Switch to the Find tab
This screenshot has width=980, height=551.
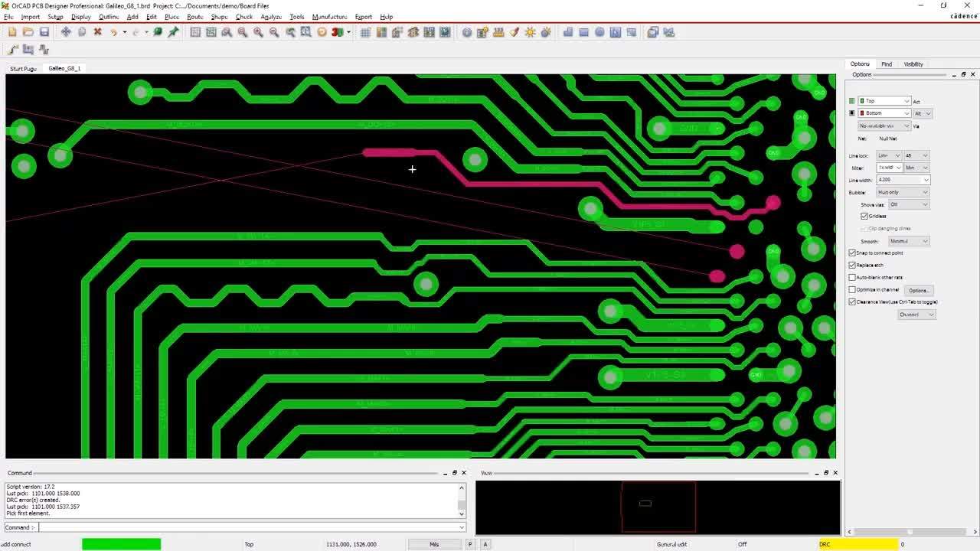[886, 64]
